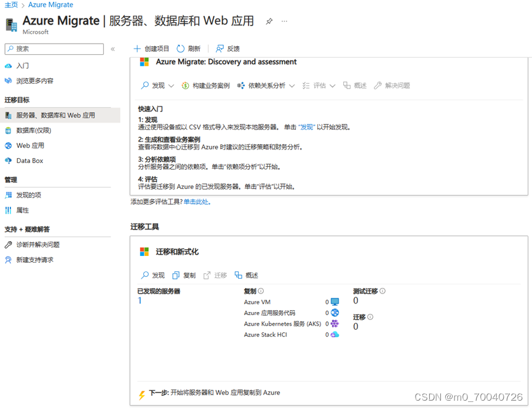532x408 pixels.
Task: Click the support person icon beside 新建支持请求
Action: point(8,260)
